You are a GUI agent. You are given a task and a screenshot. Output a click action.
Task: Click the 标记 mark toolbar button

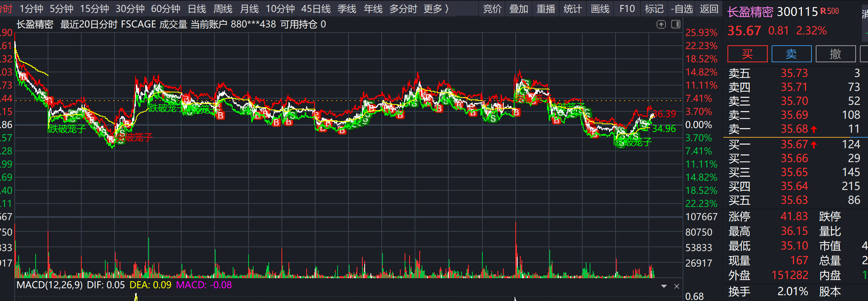click(654, 9)
